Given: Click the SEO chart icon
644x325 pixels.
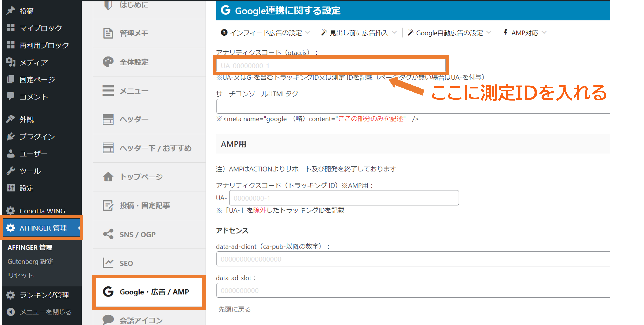Looking at the screenshot, I should pyautogui.click(x=108, y=263).
